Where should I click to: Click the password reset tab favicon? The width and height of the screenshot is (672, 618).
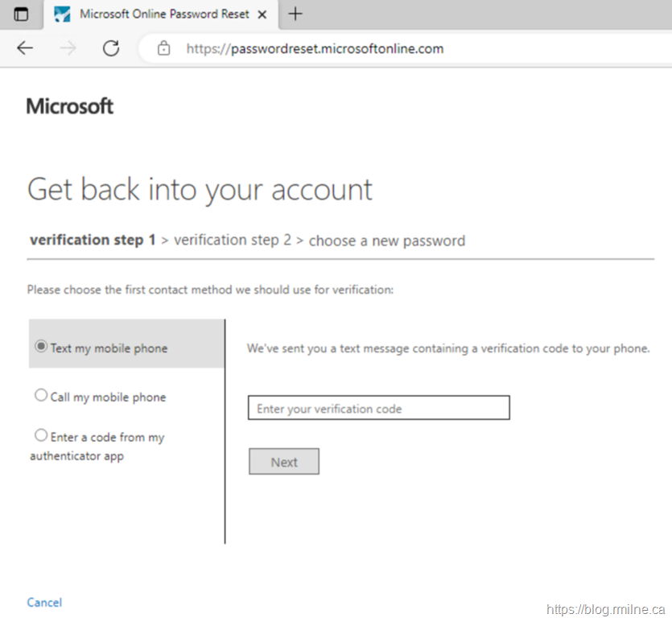(x=62, y=14)
